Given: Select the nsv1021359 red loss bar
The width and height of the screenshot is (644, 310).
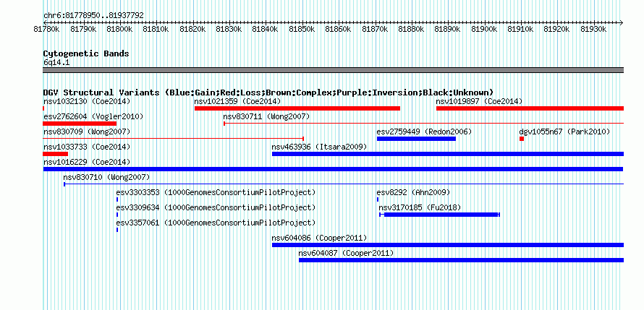Looking at the screenshot, I should [x=297, y=108].
